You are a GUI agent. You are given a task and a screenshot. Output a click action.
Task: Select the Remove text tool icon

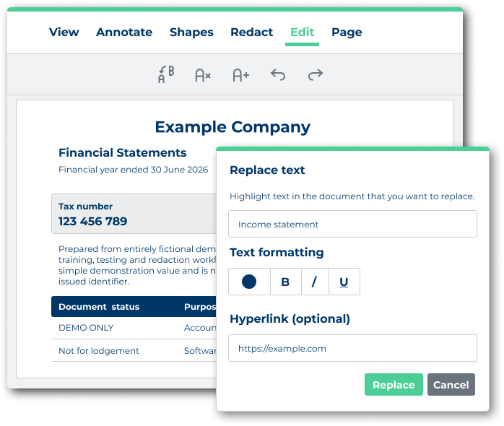(203, 75)
